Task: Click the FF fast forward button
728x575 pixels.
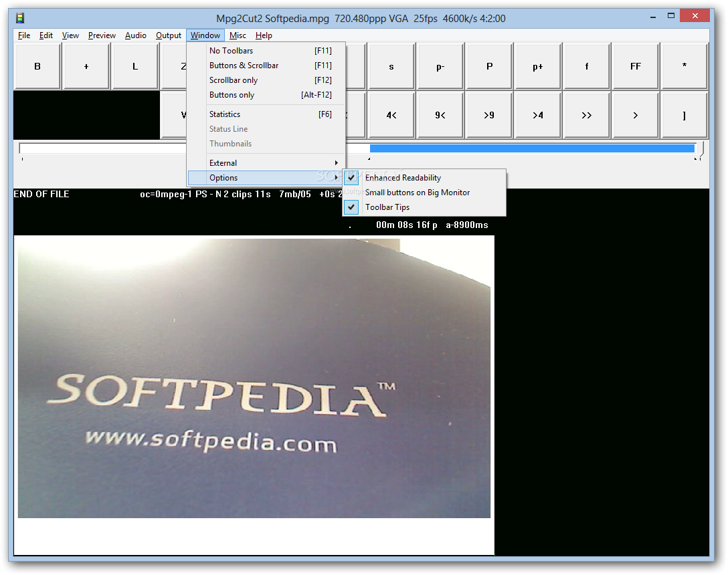Action: pos(636,66)
